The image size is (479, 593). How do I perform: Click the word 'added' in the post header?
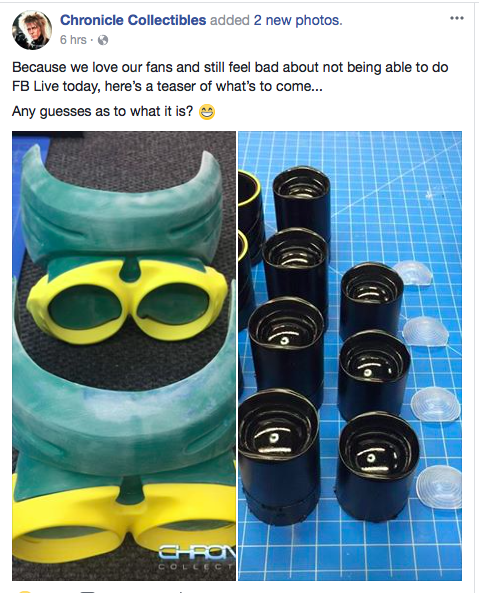point(230,20)
